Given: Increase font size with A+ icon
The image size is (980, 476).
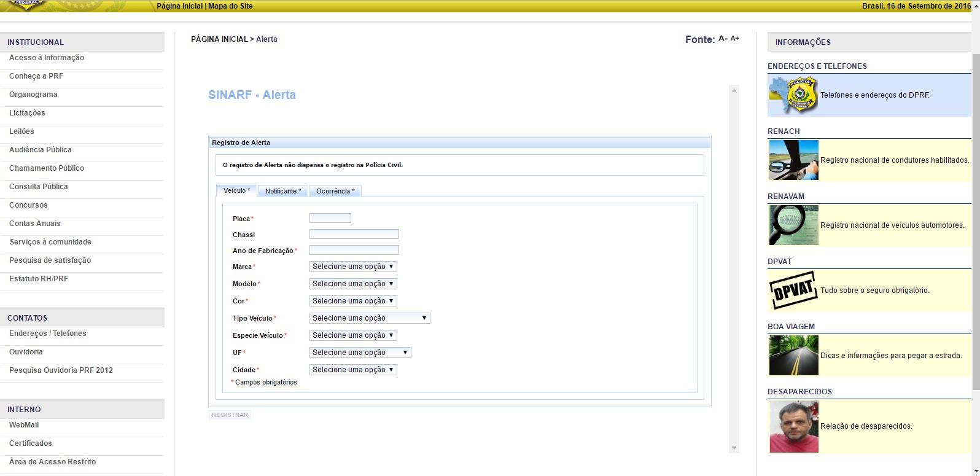Looking at the screenshot, I should coord(734,39).
